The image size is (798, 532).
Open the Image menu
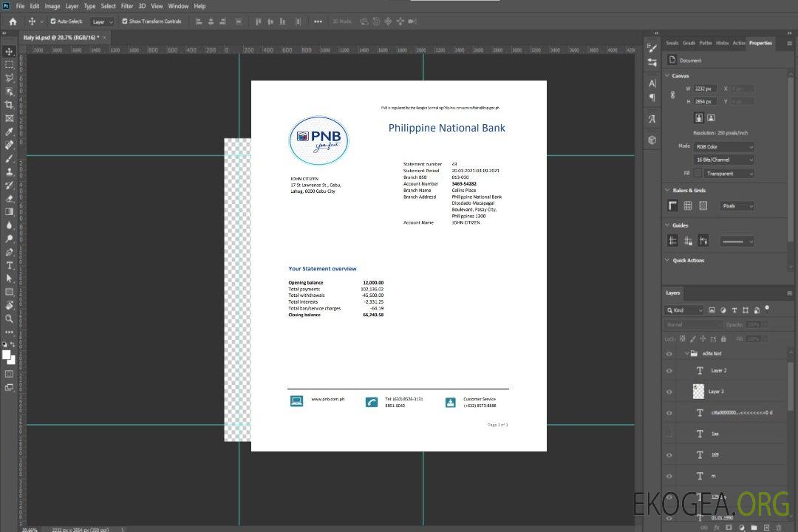52,6
